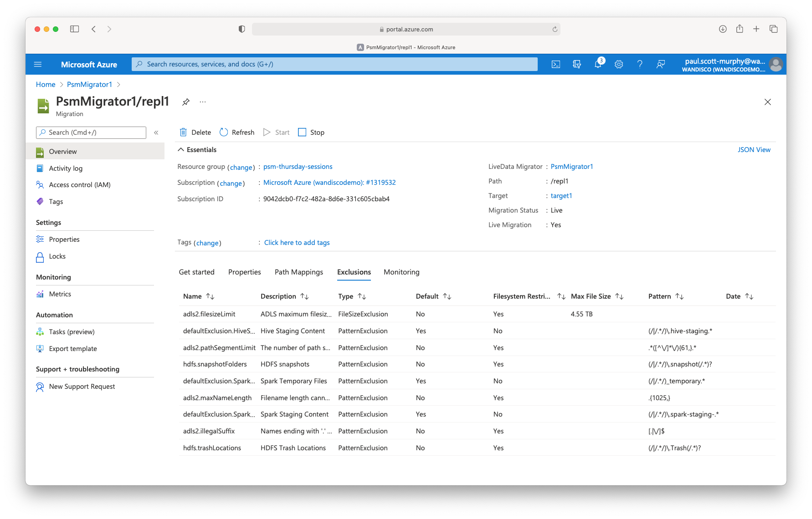Refresh the migration overview
This screenshot has height=519, width=812.
(x=237, y=132)
